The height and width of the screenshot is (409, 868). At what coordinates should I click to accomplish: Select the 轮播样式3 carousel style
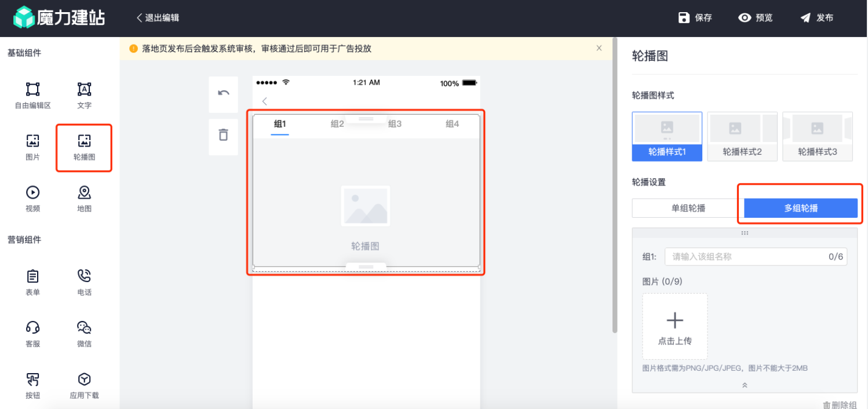[818, 136]
